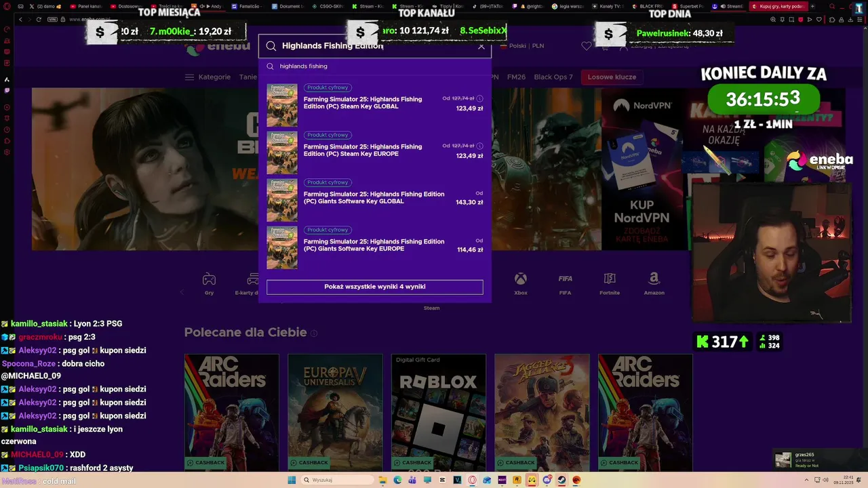Click 'Pokaż wszystkie wyniki 4 wyniki' button

point(374,287)
